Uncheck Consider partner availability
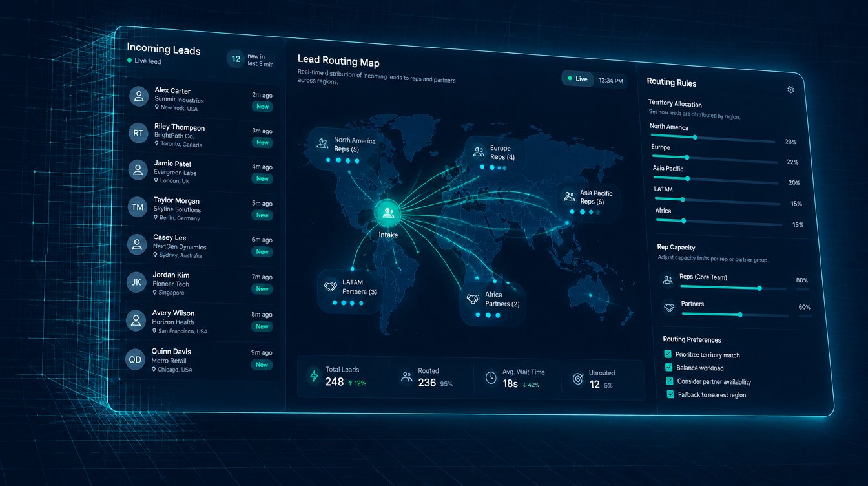The height and width of the screenshot is (486, 868). tap(669, 381)
